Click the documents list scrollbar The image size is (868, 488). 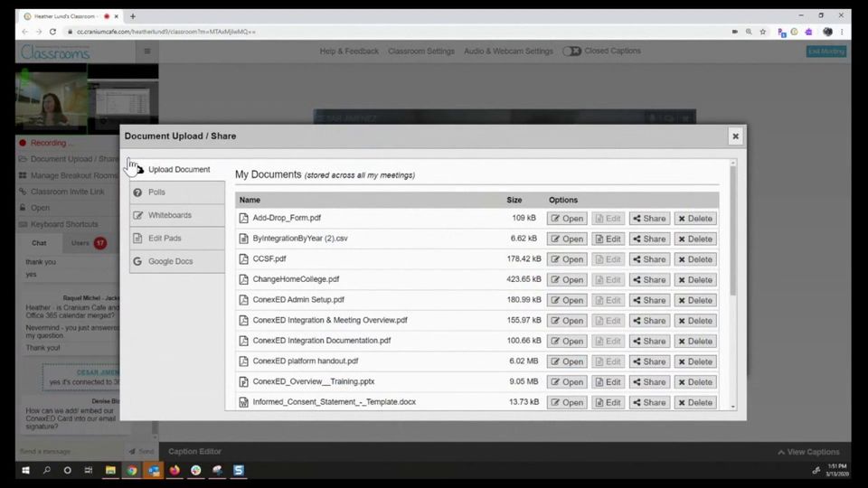pyautogui.click(x=733, y=231)
